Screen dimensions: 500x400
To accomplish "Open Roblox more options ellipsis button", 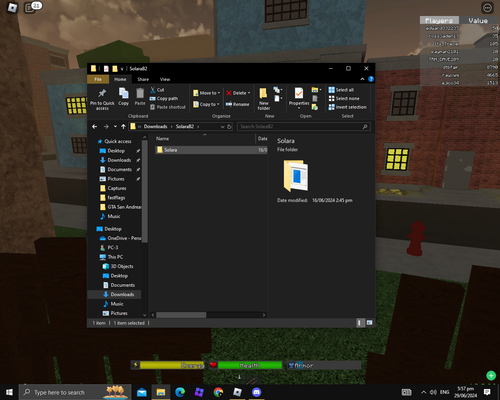I will click(x=487, y=8).
